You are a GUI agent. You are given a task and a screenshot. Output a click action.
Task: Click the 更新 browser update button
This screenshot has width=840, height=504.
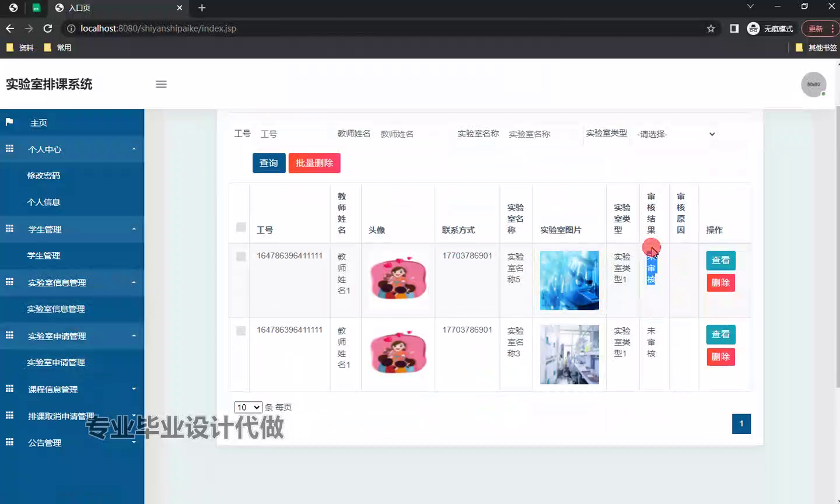(x=820, y=28)
